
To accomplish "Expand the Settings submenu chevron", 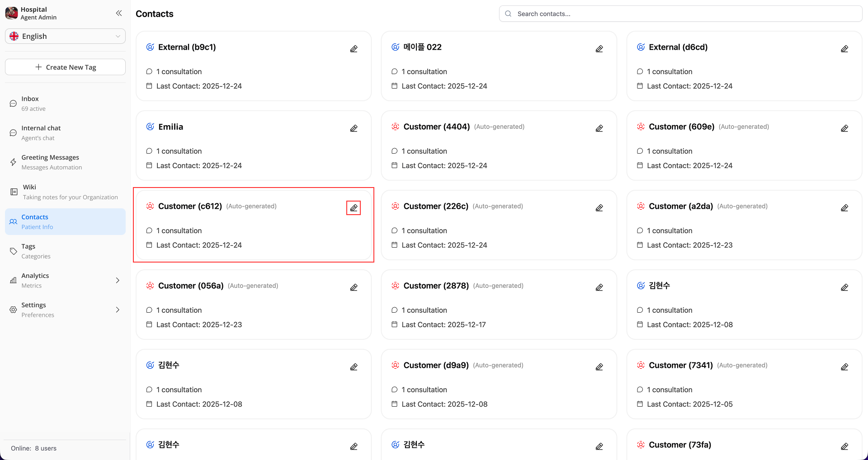I will pos(118,310).
